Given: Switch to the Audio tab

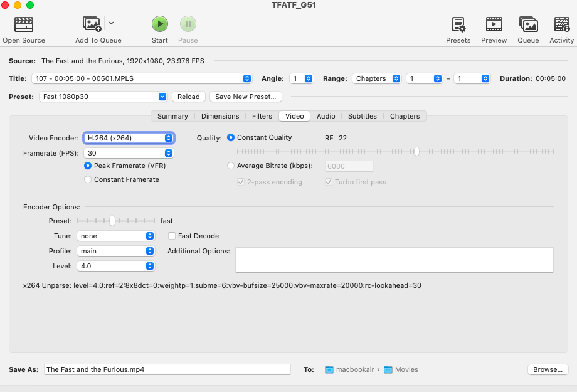Looking at the screenshot, I should coord(326,116).
